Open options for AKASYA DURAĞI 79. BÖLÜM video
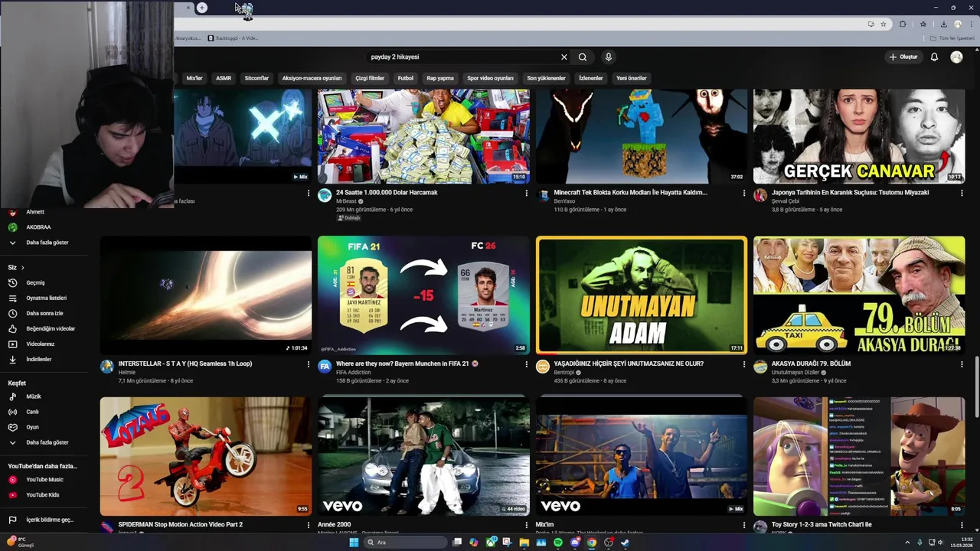This screenshot has width=980, height=551. pos(962,364)
